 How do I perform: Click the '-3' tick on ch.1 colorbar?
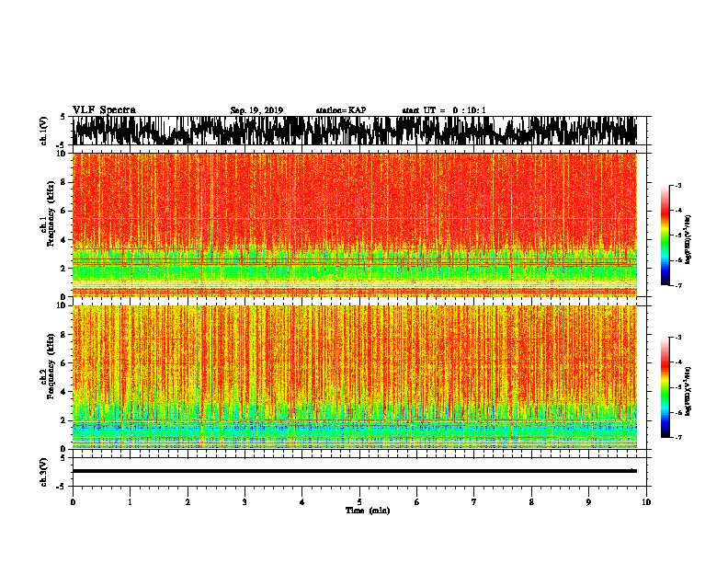point(678,185)
